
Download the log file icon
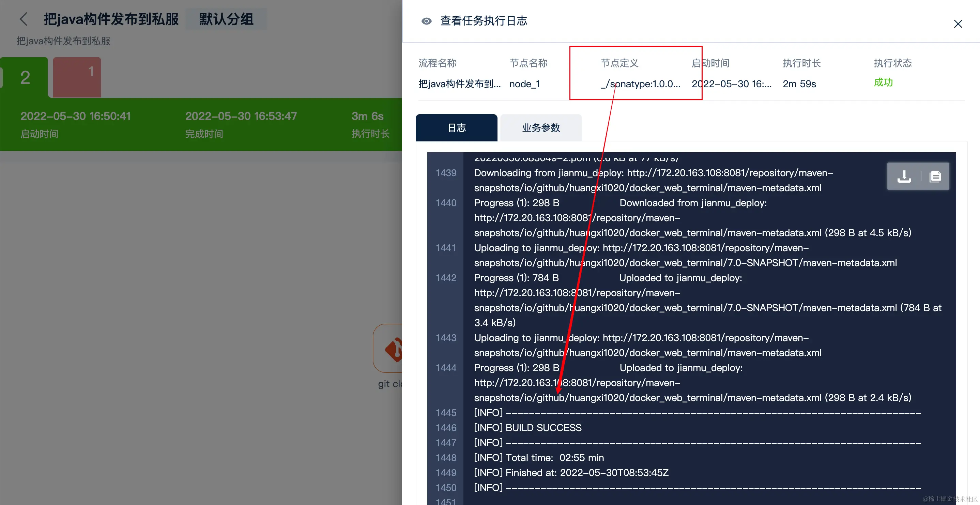tap(904, 177)
